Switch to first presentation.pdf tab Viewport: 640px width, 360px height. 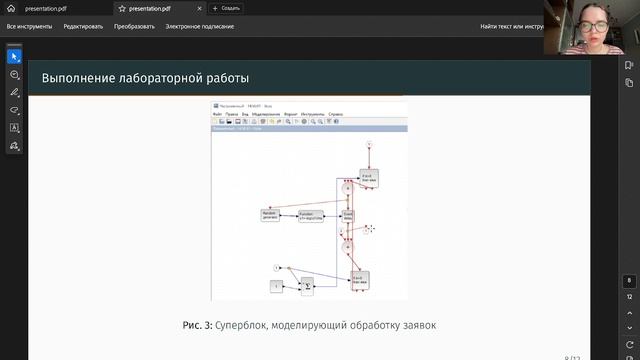(46, 8)
